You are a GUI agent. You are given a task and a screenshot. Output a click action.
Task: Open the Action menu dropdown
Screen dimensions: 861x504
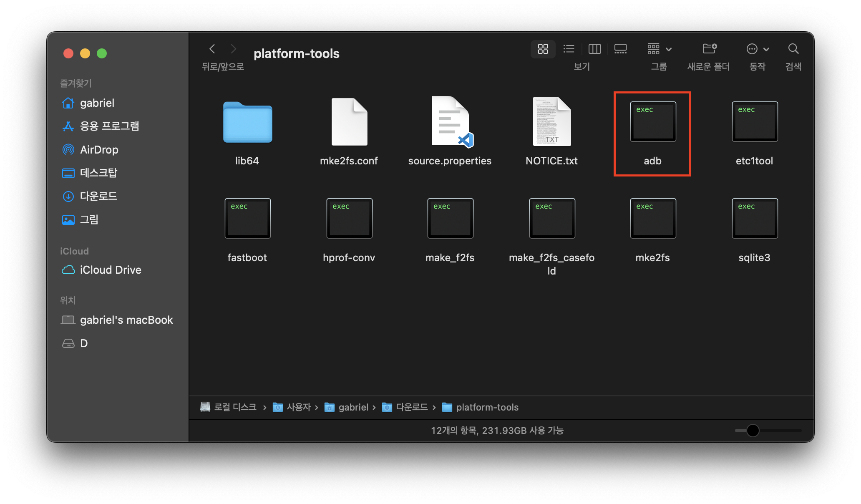pos(758,49)
